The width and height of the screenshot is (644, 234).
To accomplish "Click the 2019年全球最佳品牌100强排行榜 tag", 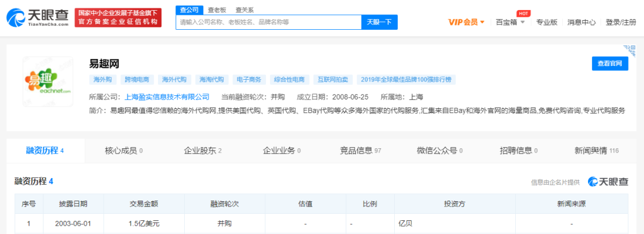I will 406,80.
